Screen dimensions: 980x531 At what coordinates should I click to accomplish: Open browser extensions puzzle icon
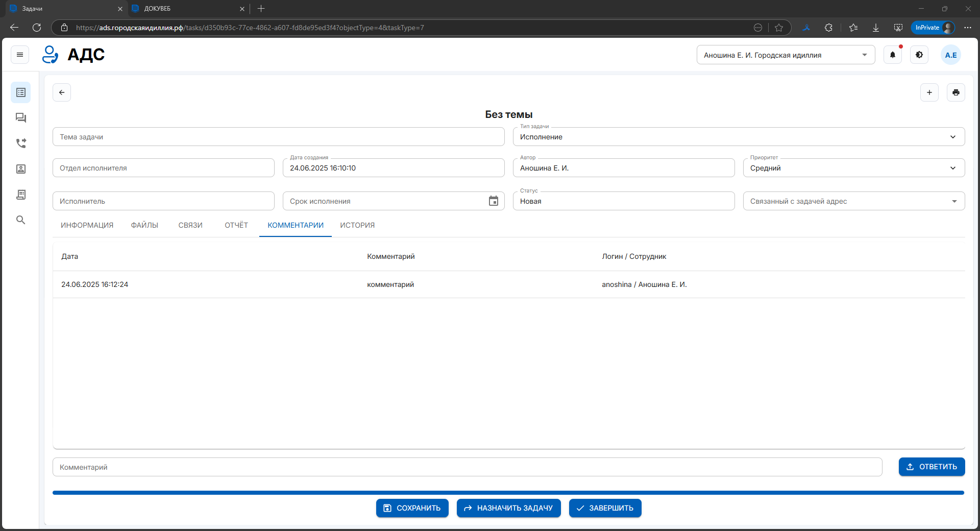coord(828,28)
